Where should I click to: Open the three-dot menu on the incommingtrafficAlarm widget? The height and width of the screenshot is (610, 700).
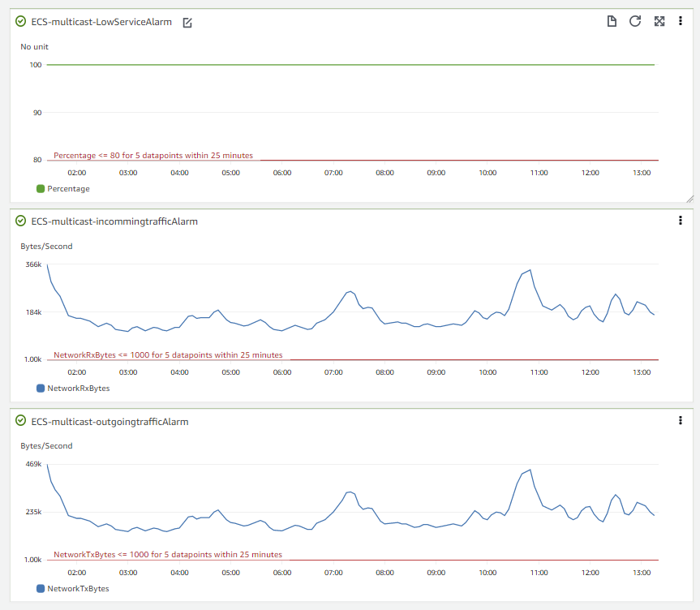coord(680,221)
